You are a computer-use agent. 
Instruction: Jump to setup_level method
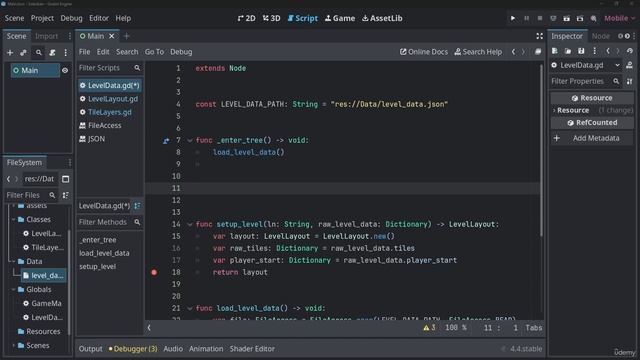click(98, 267)
